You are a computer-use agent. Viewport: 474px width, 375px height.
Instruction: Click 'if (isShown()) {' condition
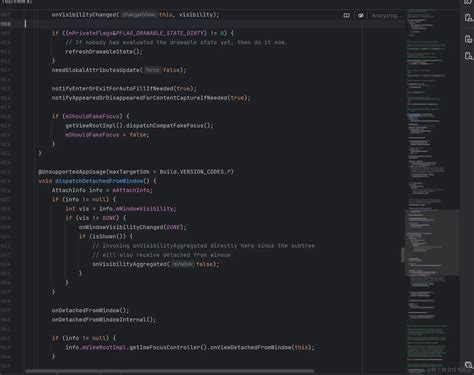pyautogui.click(x=106, y=236)
